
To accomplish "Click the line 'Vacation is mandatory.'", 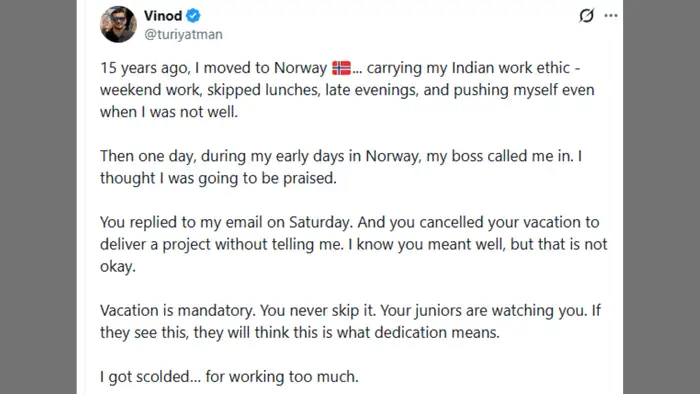I will [x=350, y=310].
